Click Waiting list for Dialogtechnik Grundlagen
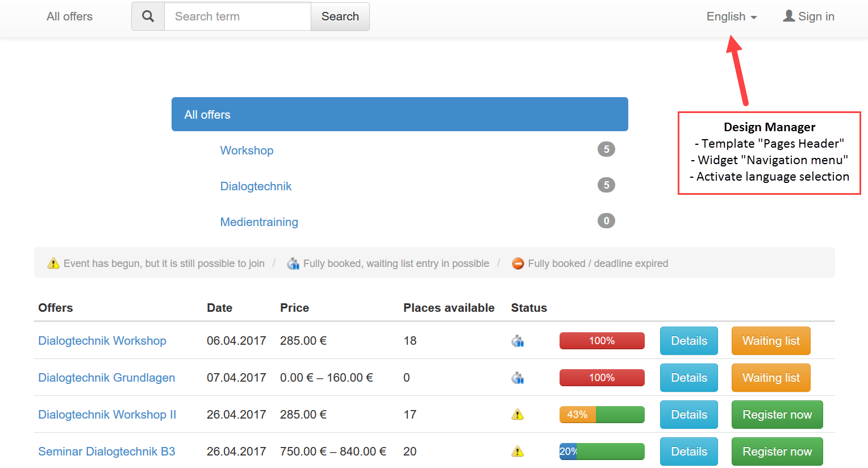This screenshot has width=868, height=468. [x=770, y=378]
